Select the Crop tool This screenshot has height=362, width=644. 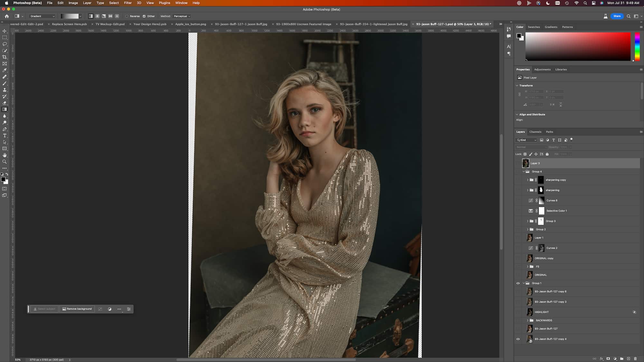tap(5, 57)
